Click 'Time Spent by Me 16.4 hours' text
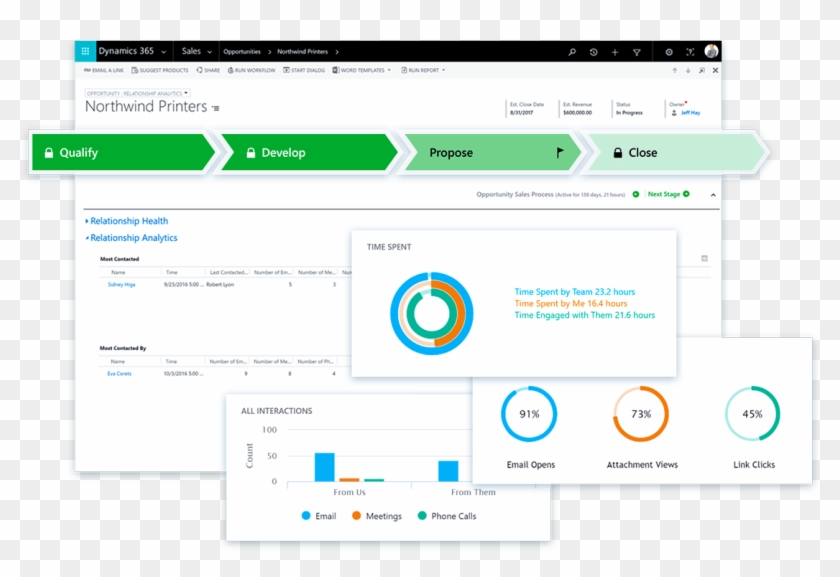This screenshot has width=840, height=577. pos(571,304)
